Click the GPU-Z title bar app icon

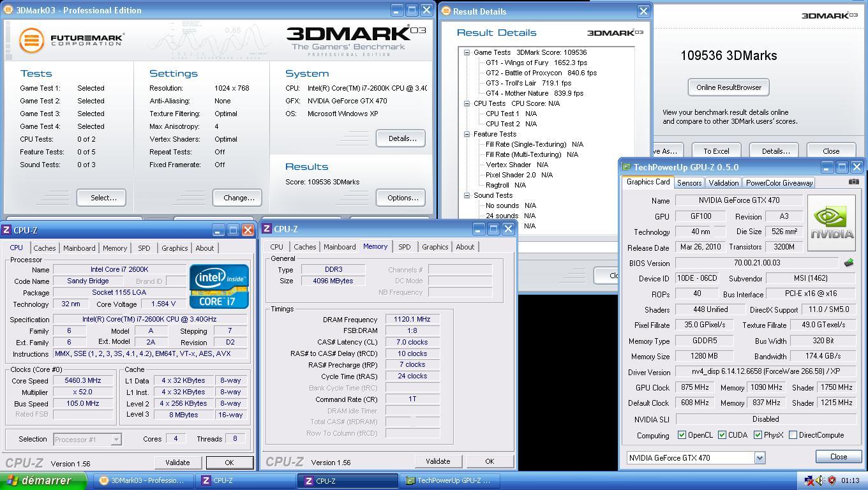(626, 167)
